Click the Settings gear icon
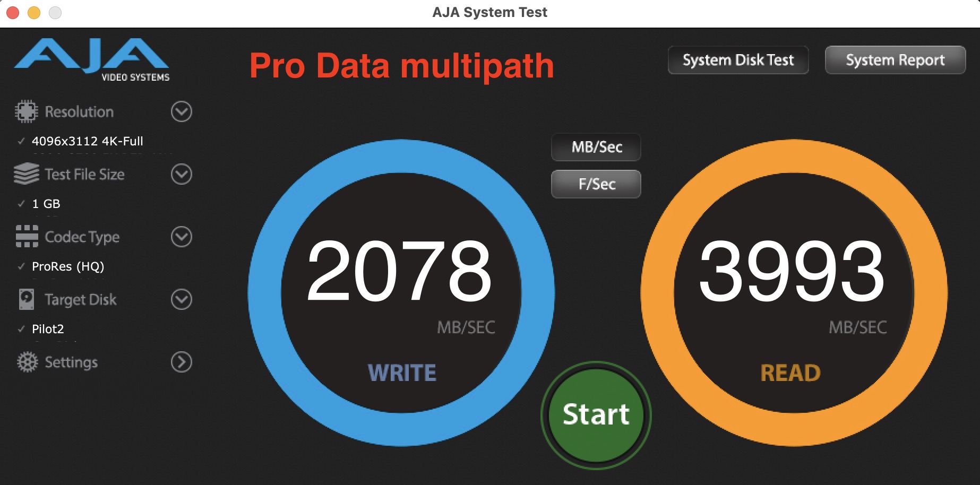This screenshot has height=485, width=980. point(27,362)
